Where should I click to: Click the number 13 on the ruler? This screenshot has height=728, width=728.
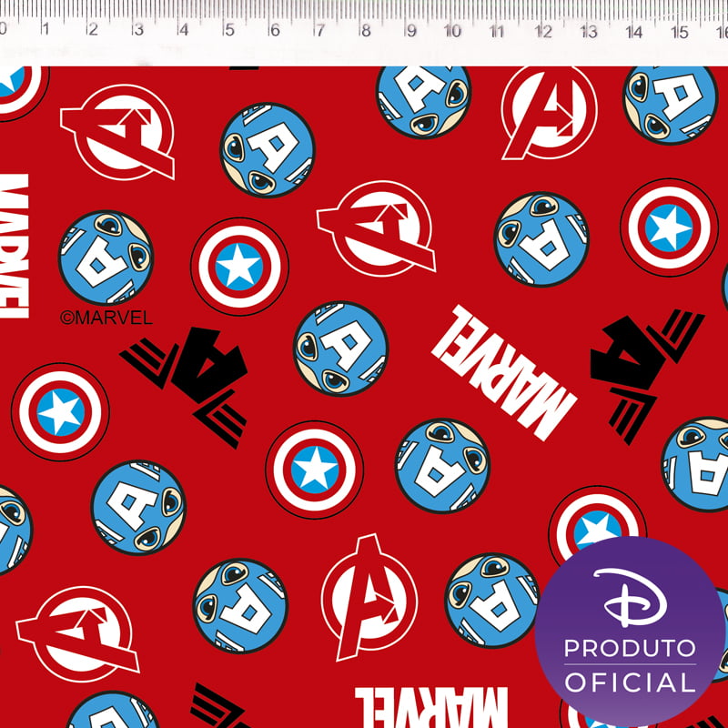(588, 32)
